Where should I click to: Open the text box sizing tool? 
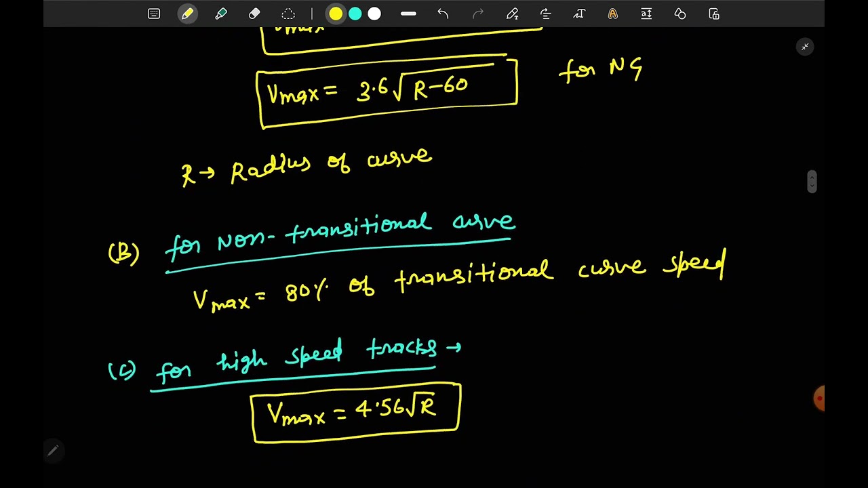tap(646, 14)
